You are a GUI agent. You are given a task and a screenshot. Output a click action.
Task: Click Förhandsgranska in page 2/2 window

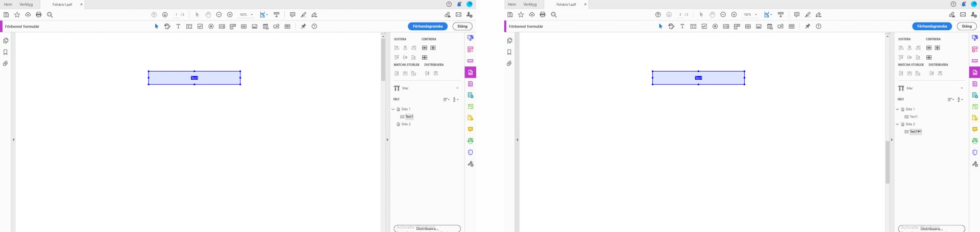(x=932, y=27)
